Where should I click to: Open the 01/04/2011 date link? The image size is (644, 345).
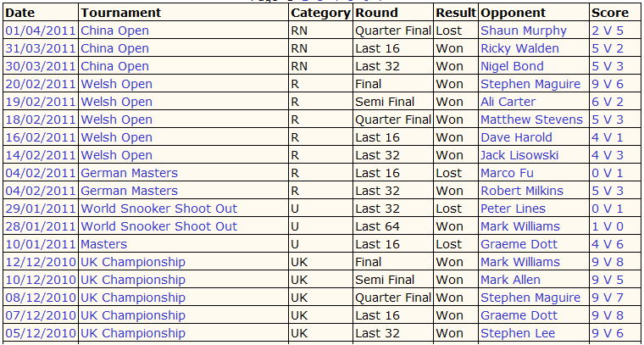[x=41, y=31]
